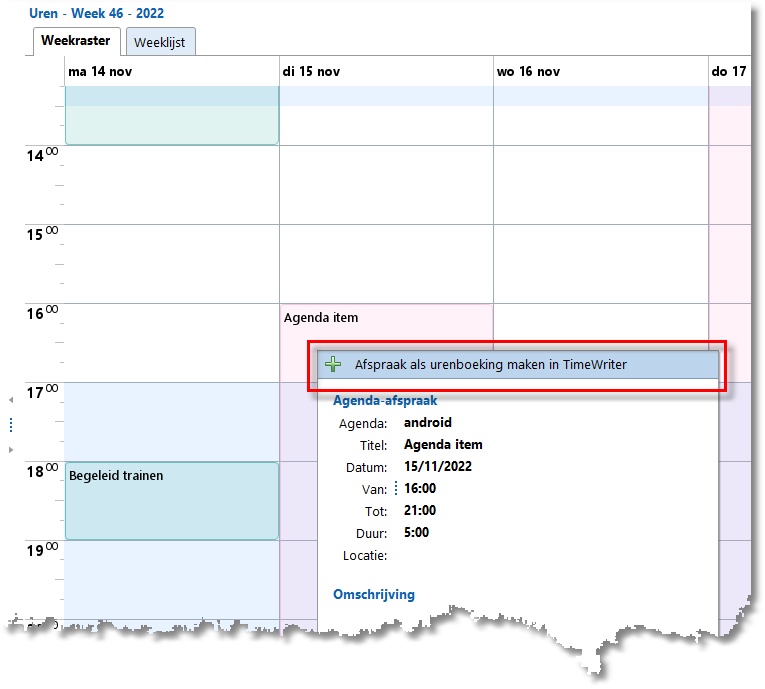The width and height of the screenshot is (765, 689).
Task: Select the empty 15:00 slot on Wednesday
Action: [x=600, y=263]
